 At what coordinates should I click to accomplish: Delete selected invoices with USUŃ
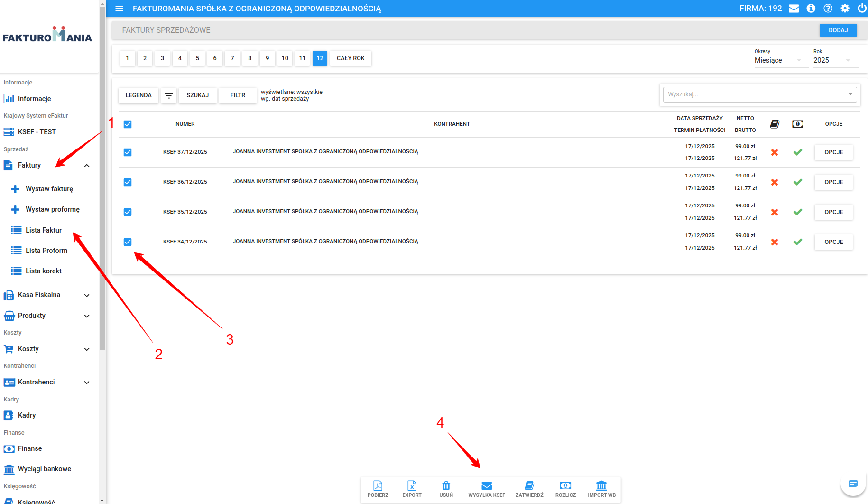pyautogui.click(x=446, y=489)
